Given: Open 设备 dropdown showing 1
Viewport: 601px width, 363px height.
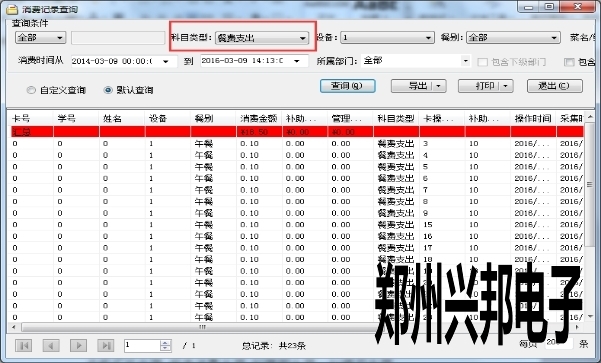Looking at the screenshot, I should pyautogui.click(x=387, y=38).
